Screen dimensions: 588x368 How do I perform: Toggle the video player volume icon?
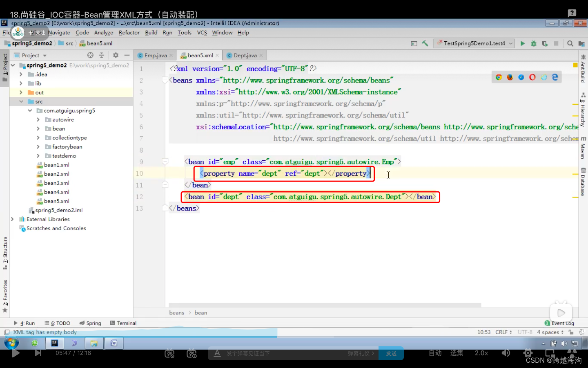coord(506,353)
